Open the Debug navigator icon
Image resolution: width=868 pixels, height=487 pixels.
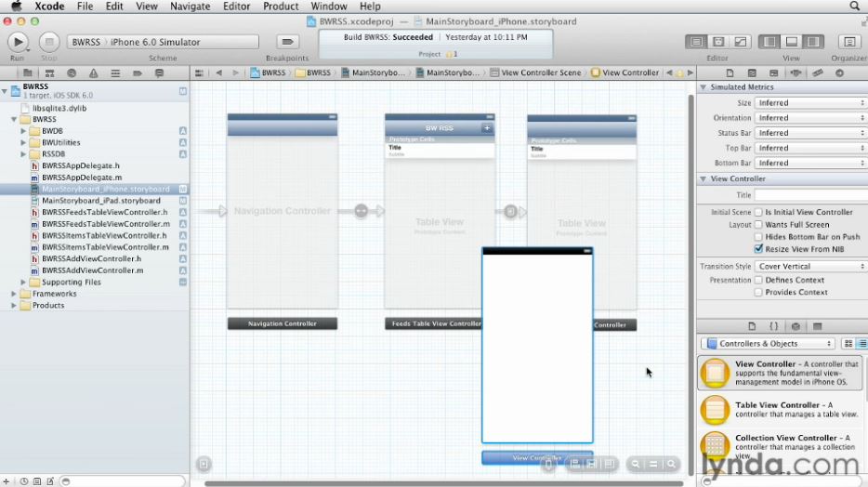pyautogui.click(x=115, y=73)
